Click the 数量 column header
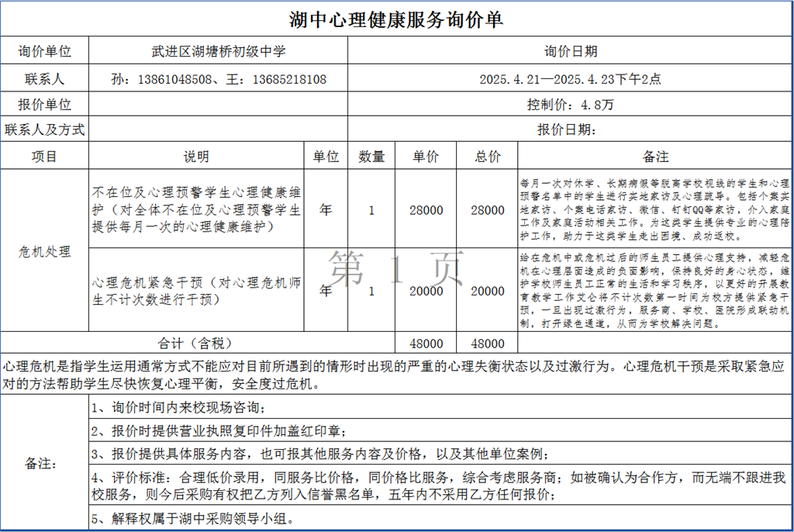 (x=371, y=156)
